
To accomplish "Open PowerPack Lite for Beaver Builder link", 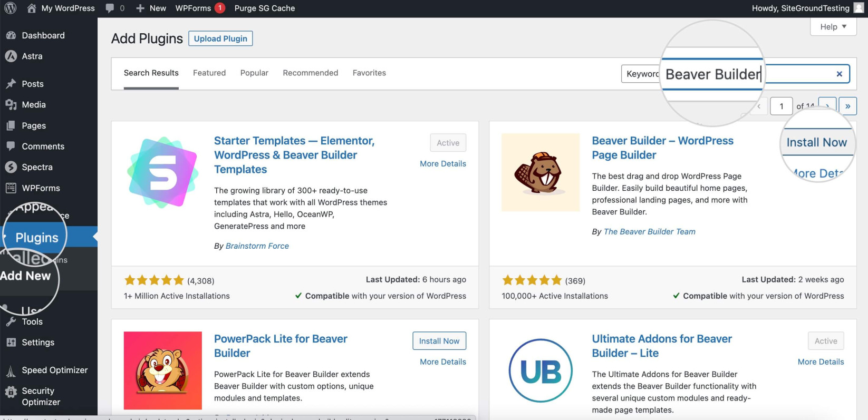I will pyautogui.click(x=281, y=346).
